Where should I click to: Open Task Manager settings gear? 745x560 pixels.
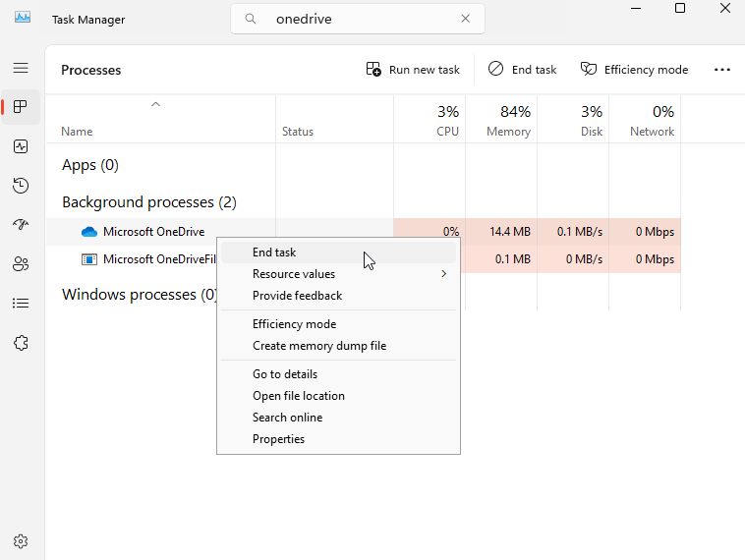click(21, 541)
